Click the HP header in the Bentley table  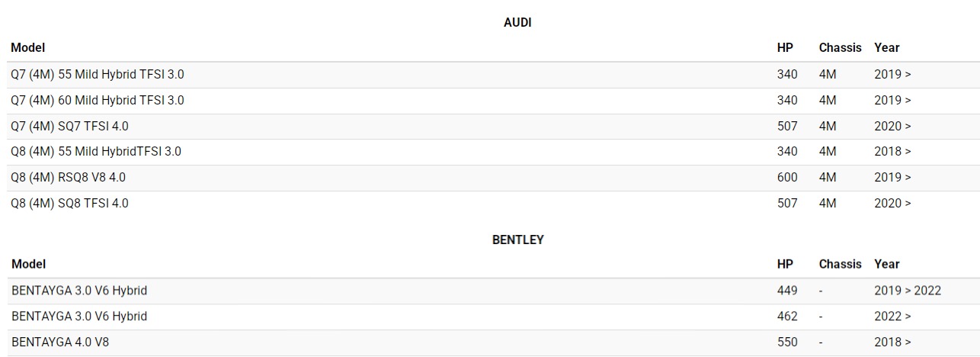tap(785, 264)
